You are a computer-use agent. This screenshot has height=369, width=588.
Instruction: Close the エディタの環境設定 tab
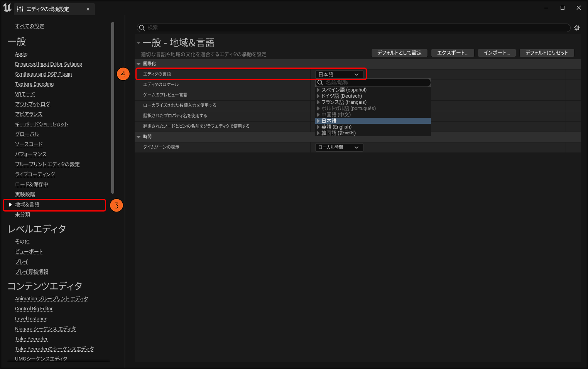[88, 9]
